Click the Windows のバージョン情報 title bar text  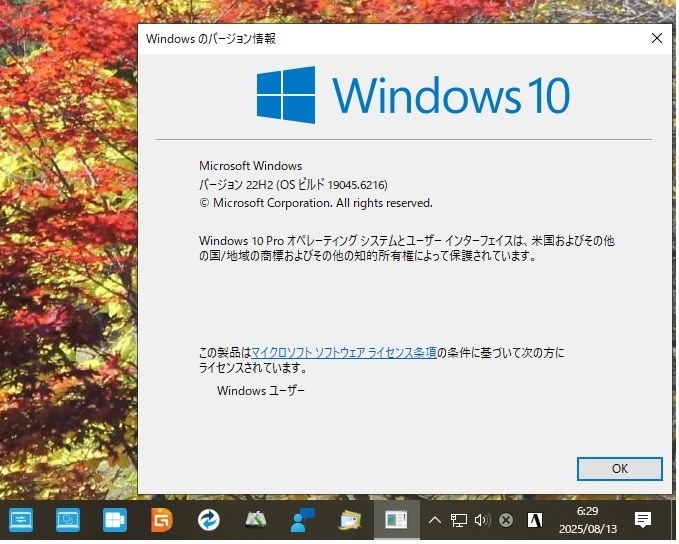[x=211, y=39]
